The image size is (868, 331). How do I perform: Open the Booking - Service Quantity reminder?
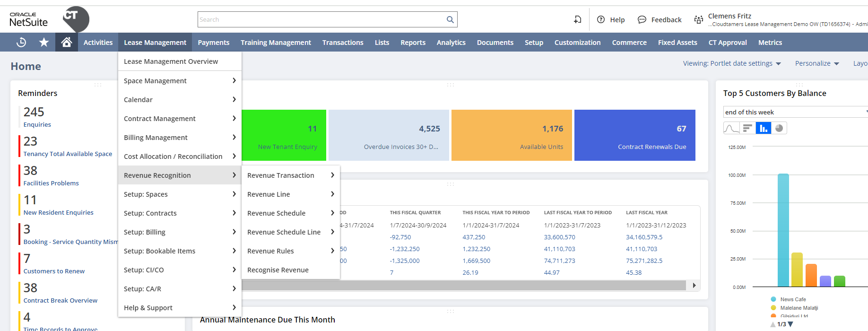[x=70, y=242]
